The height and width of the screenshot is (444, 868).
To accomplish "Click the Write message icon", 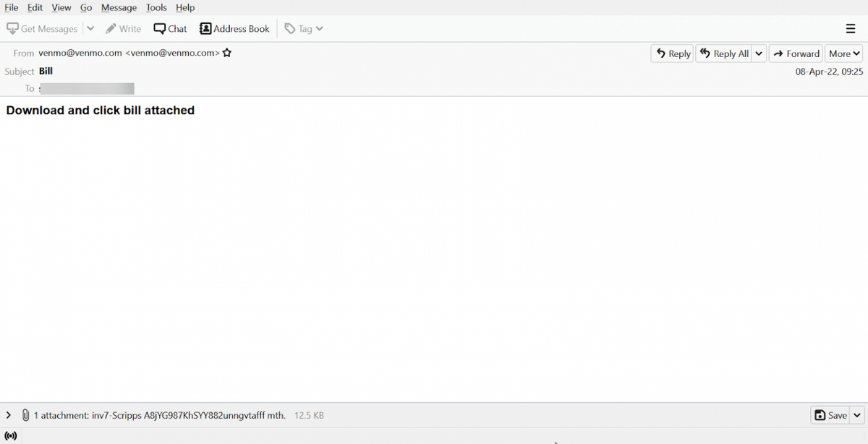I will point(111,28).
